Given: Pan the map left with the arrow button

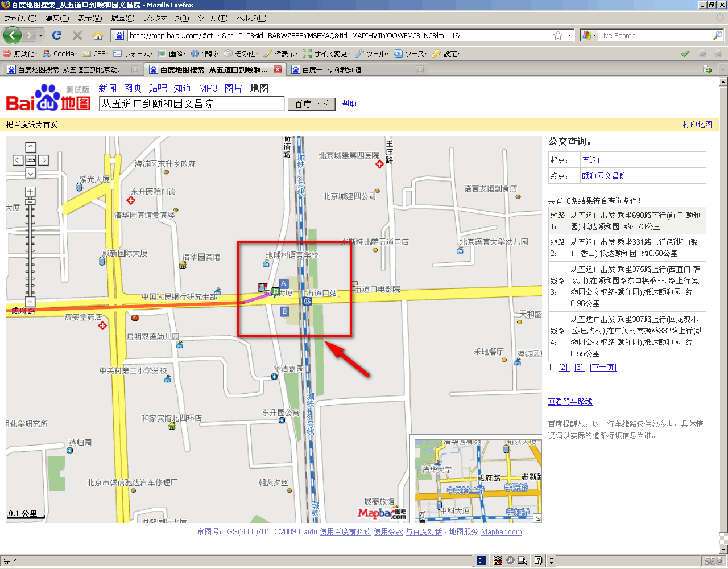Looking at the screenshot, I should [18, 160].
